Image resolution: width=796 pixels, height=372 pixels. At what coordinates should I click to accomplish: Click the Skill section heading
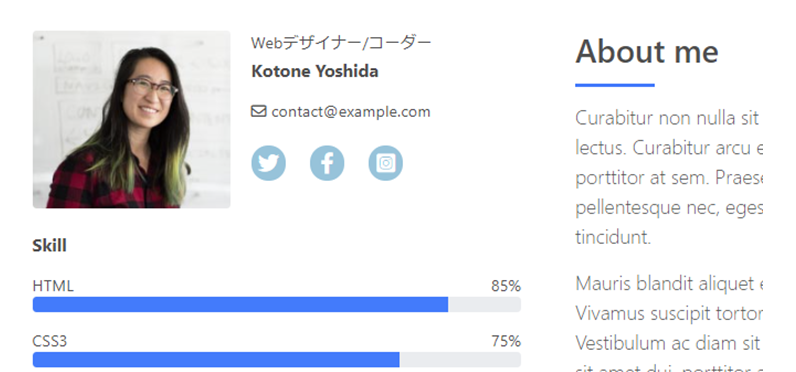click(49, 246)
